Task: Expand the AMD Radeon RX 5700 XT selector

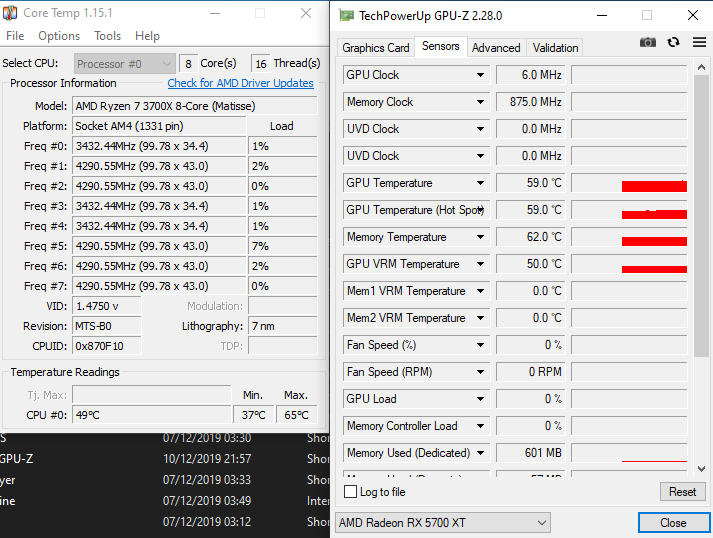Action: click(x=443, y=523)
